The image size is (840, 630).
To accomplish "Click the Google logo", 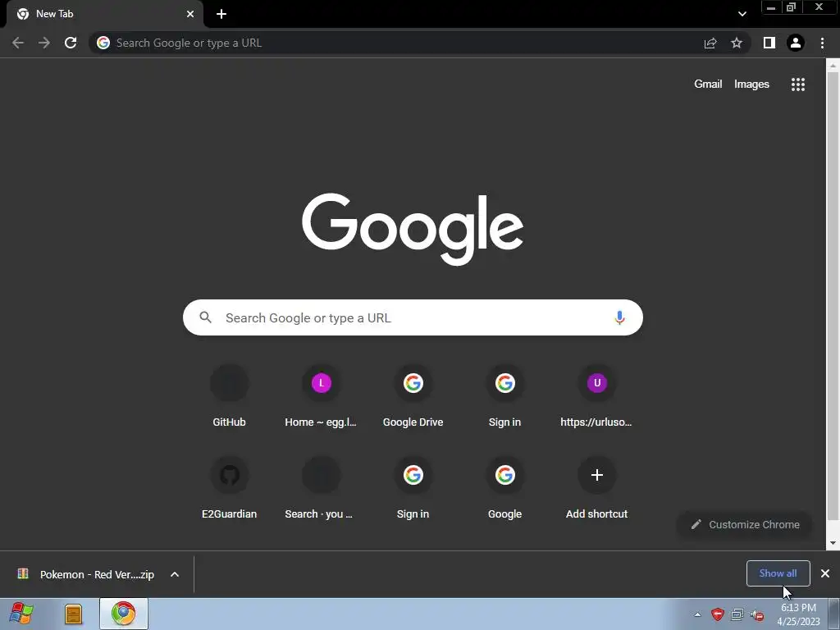I will [413, 229].
